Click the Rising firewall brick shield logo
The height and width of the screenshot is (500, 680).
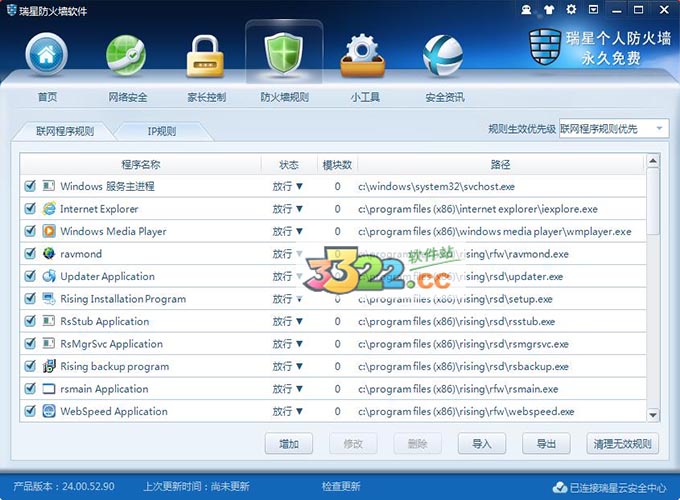[545, 47]
